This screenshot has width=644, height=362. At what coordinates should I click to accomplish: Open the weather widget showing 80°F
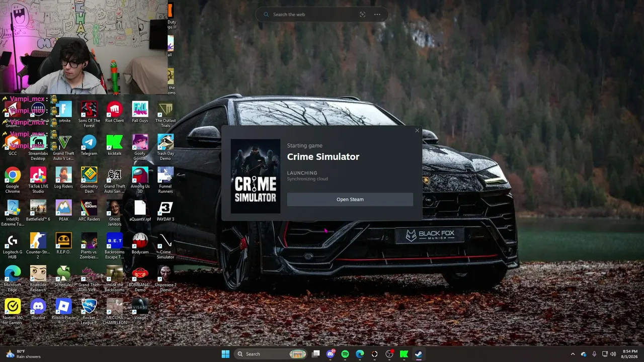point(23,354)
